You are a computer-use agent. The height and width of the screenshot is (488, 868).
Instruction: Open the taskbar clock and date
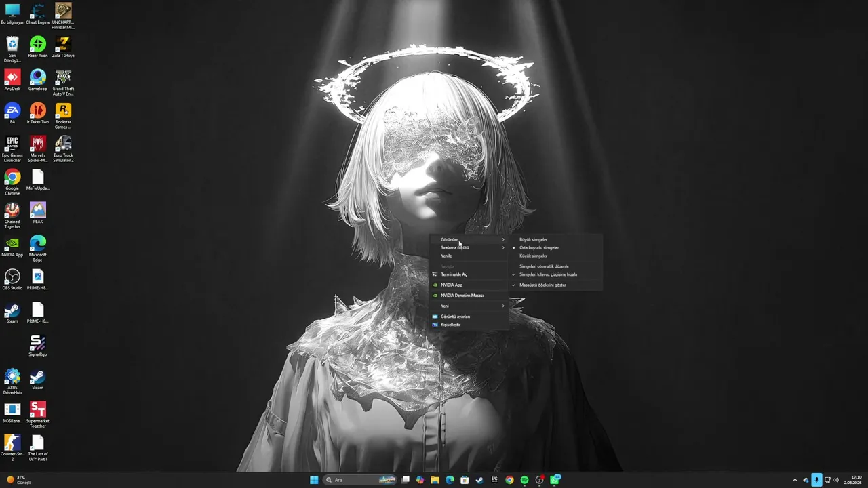pyautogui.click(x=853, y=480)
